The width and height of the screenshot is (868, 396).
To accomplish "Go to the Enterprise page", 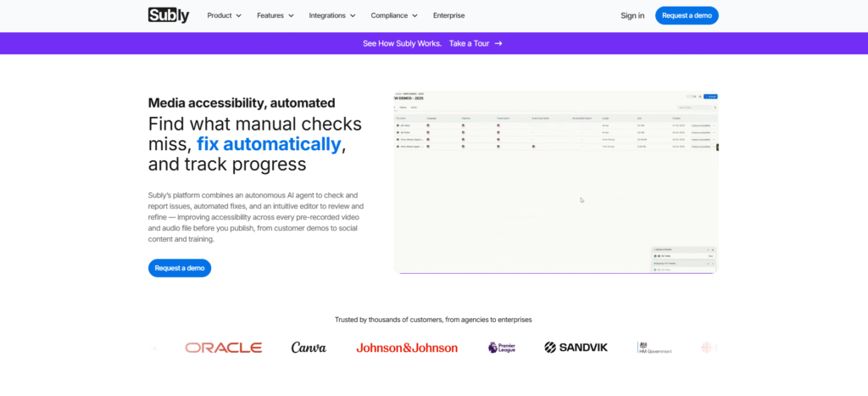I will click(448, 15).
